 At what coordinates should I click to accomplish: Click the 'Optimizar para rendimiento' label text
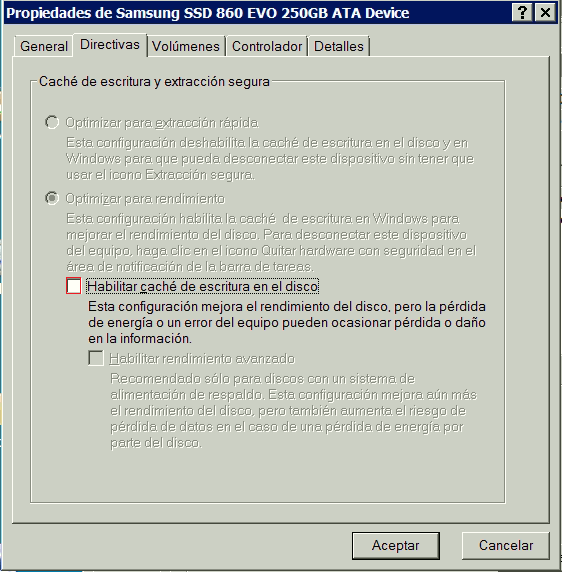(145, 199)
